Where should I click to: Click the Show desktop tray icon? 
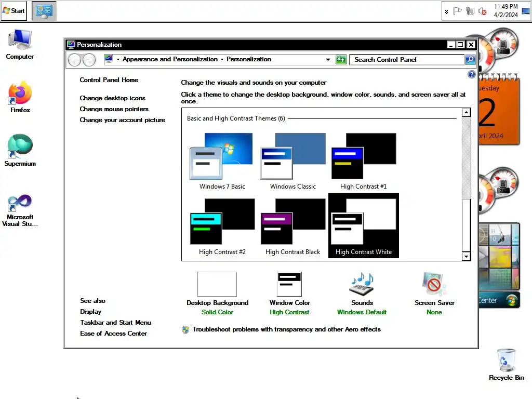point(526,11)
